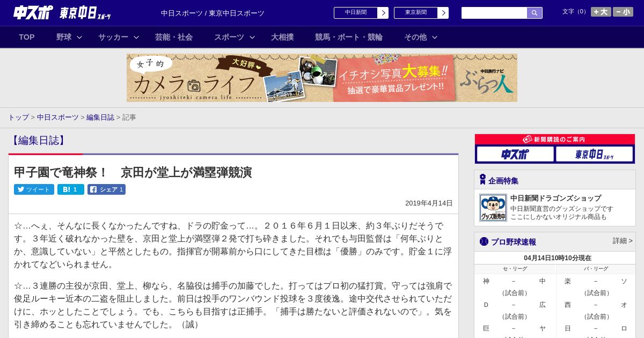Click the パ・リーグ column header

596,268
